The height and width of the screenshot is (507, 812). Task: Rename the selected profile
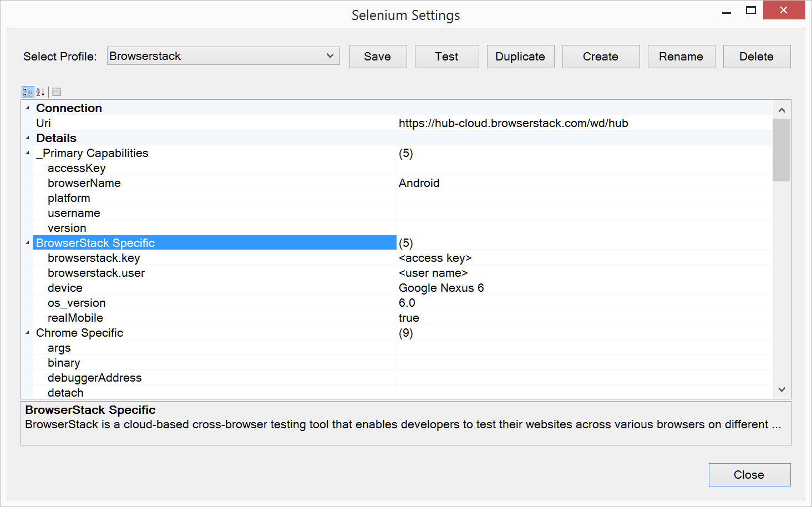(x=681, y=57)
